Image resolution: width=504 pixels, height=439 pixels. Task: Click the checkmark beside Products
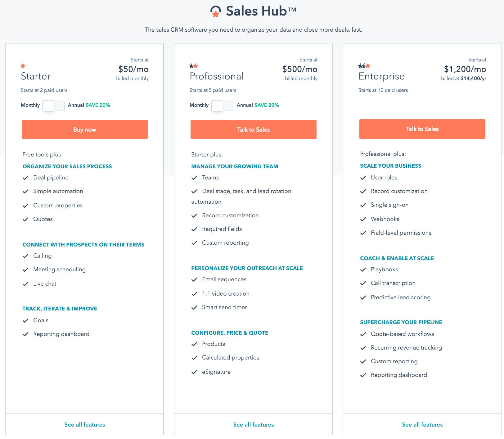[x=194, y=344]
